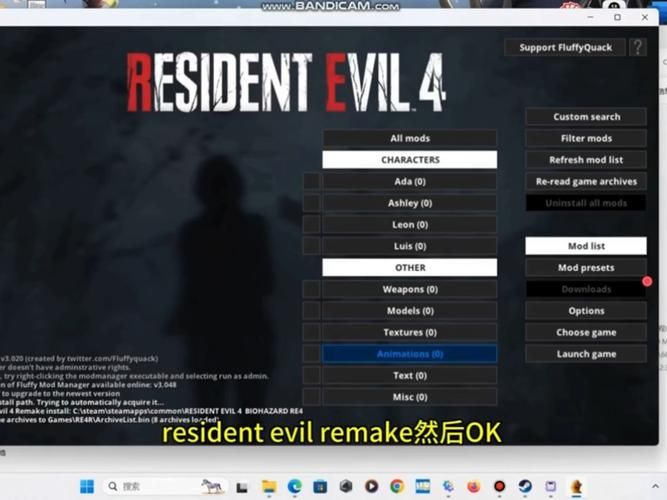The image size is (667, 500).
Task: Toggle the checkbox beside Textures
Action: tap(312, 332)
